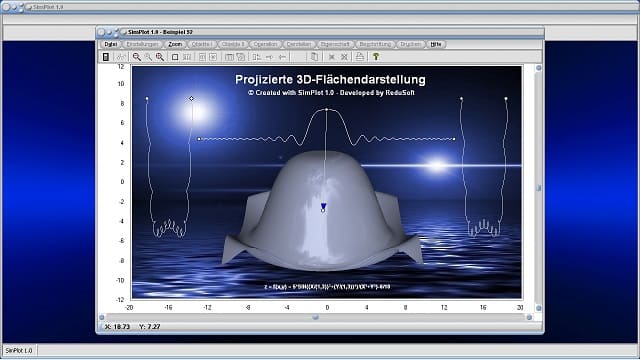640x360 pixels.
Task: Click the blue triangle marker on the surface
Action: [x=324, y=206]
